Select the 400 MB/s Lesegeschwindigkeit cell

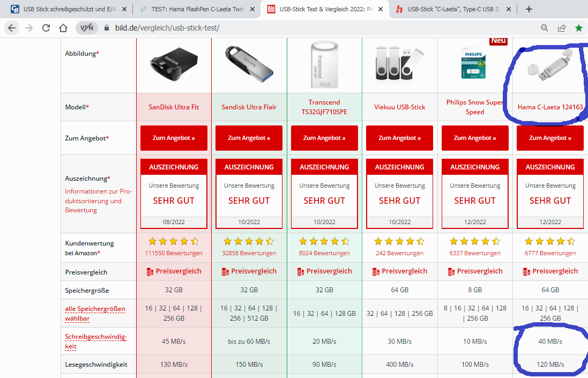[x=400, y=364]
